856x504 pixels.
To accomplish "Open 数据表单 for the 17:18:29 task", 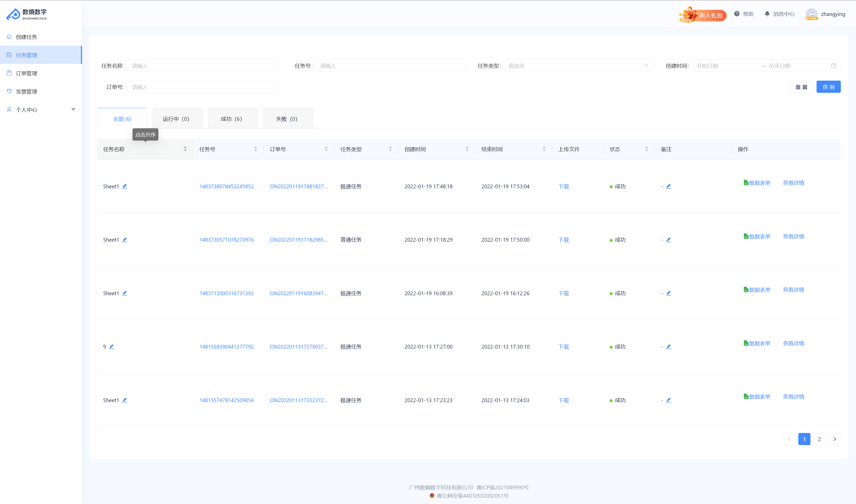I will click(x=757, y=236).
